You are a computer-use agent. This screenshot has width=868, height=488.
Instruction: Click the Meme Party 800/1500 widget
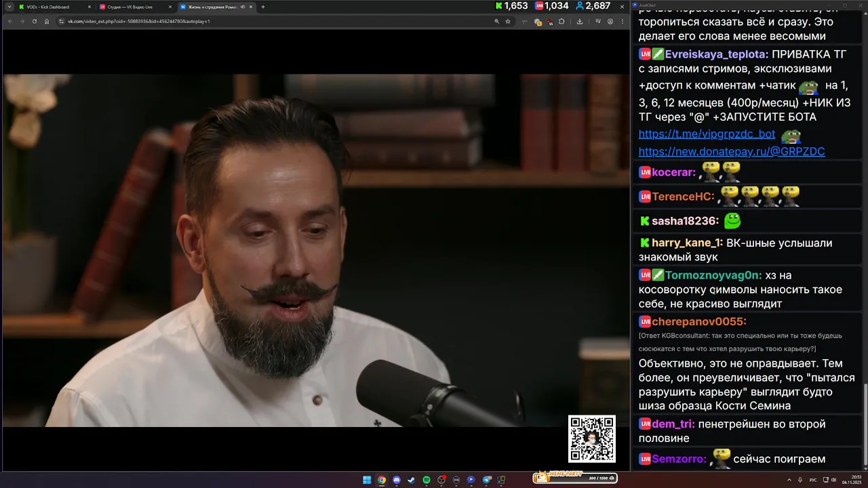(575, 478)
